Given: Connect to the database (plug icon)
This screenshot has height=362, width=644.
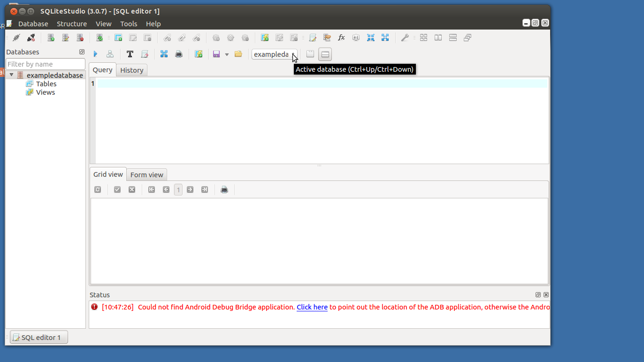Looking at the screenshot, I should (x=16, y=38).
